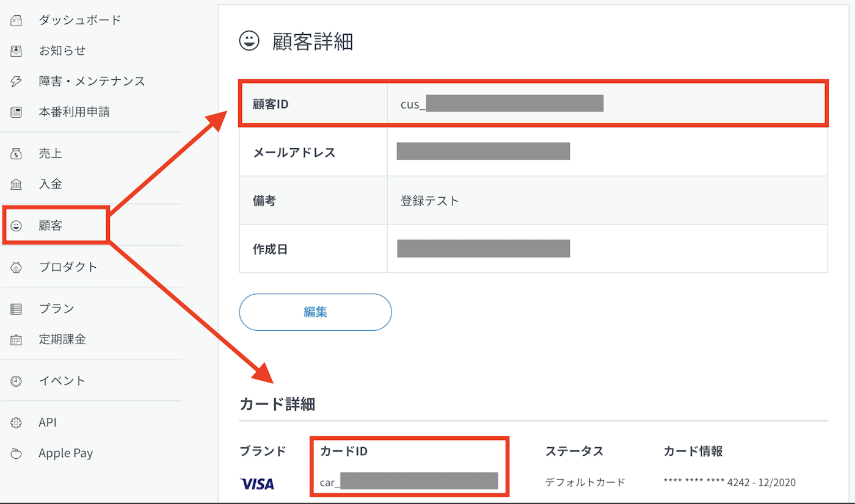
Task: Select the 本番利用申請 form icon
Action: (x=16, y=112)
